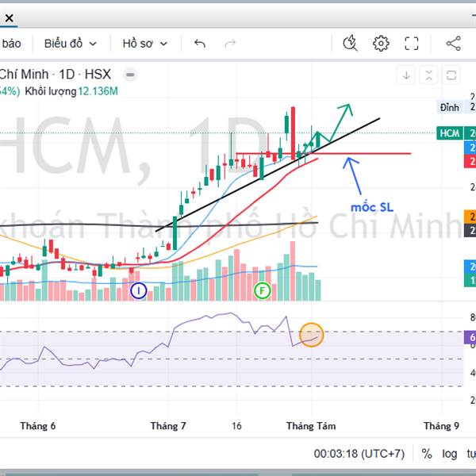Click the Khối lượng volume indicator label

click(51, 91)
